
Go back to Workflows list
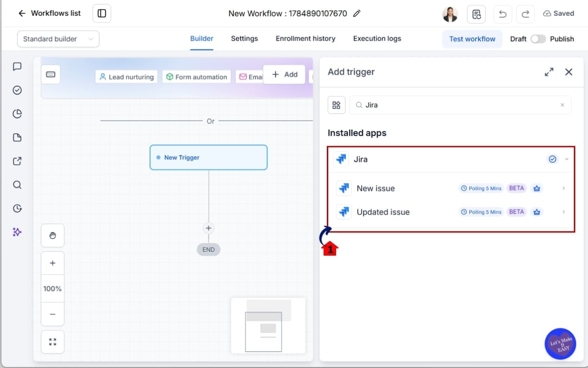(x=49, y=13)
